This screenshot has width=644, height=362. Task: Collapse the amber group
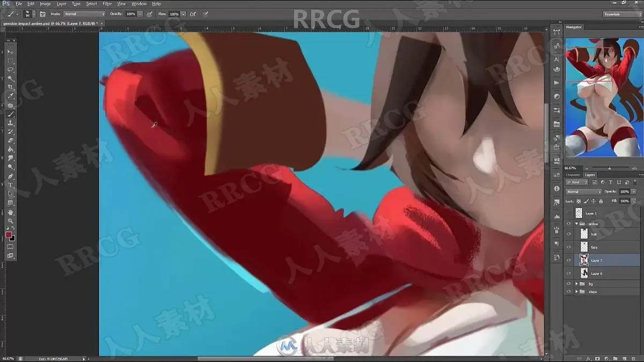pyautogui.click(x=576, y=224)
